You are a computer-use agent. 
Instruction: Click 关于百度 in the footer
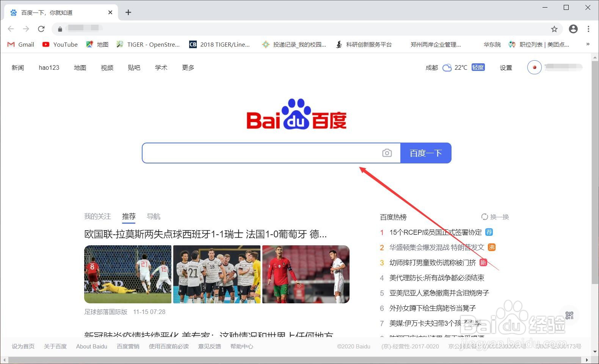point(55,346)
